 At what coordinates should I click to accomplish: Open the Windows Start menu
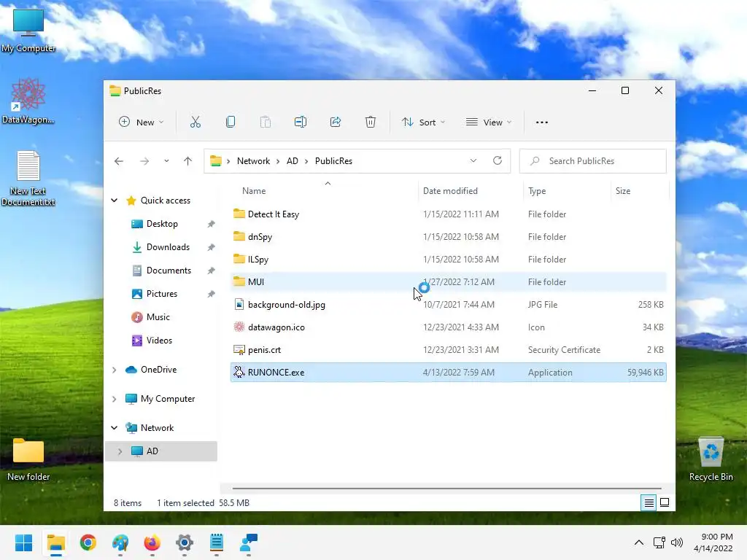pyautogui.click(x=24, y=542)
